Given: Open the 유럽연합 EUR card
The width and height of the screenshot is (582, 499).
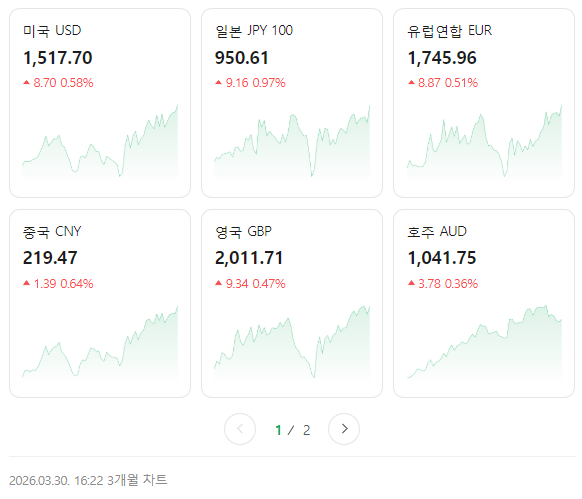Looking at the screenshot, I should point(484,103).
